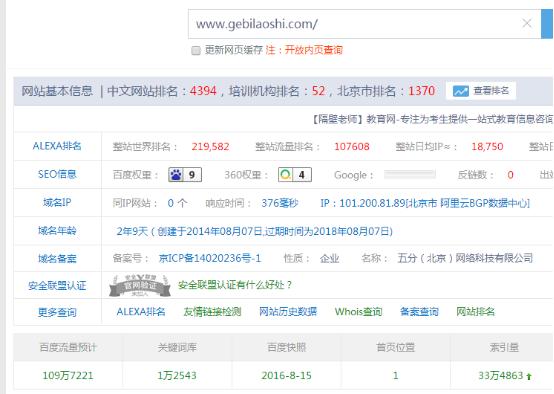Click the 安全联盟 verification badge

coord(140,285)
